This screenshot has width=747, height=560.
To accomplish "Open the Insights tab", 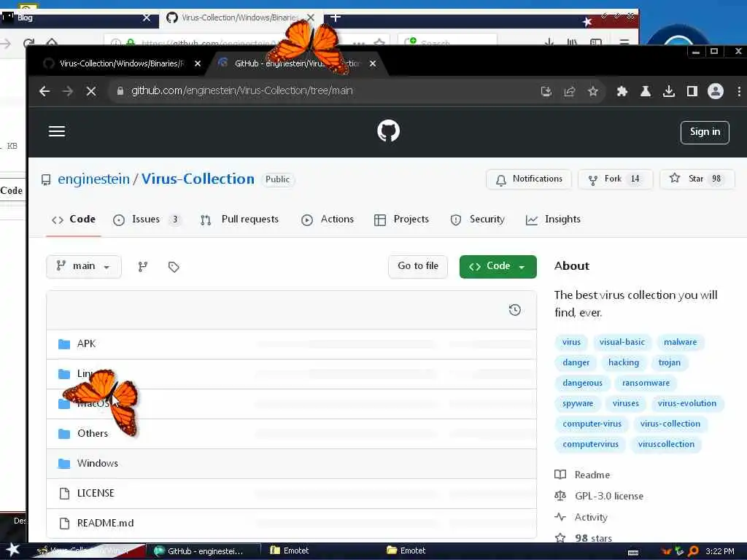I will (553, 219).
